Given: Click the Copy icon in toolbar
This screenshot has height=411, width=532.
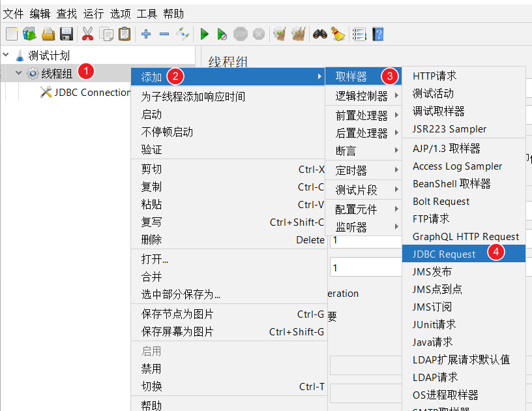Looking at the screenshot, I should click(106, 34).
